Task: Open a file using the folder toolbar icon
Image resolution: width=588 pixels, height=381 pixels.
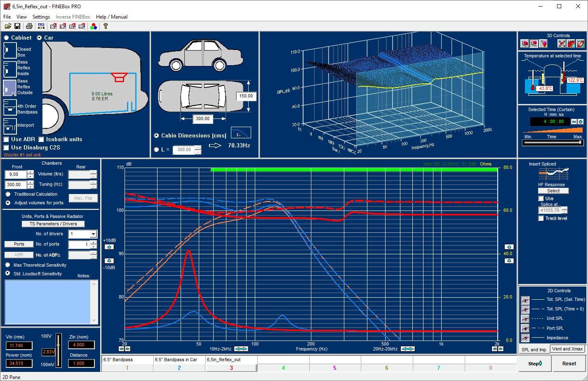Action: point(7,26)
